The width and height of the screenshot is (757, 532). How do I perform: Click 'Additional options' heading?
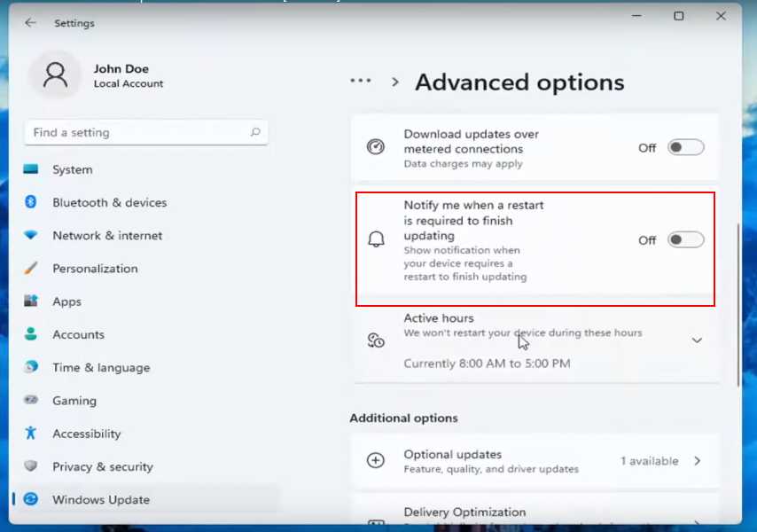coord(403,418)
